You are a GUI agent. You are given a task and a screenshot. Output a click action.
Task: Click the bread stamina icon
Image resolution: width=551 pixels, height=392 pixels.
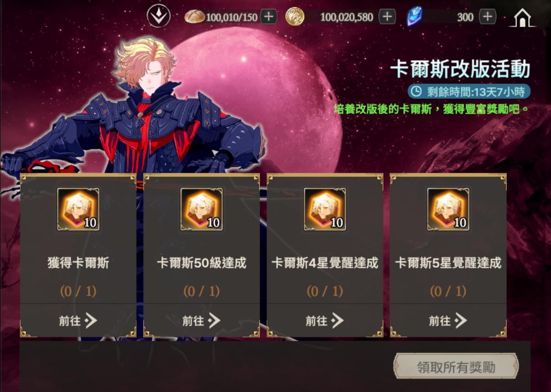pos(195,17)
